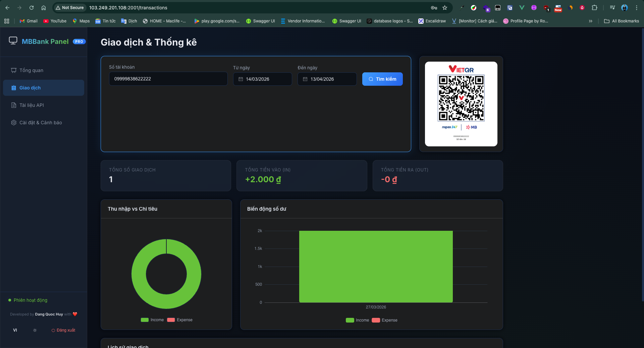Open the Maps bookmark
Viewport: 644px width, 348px height.
pos(81,21)
